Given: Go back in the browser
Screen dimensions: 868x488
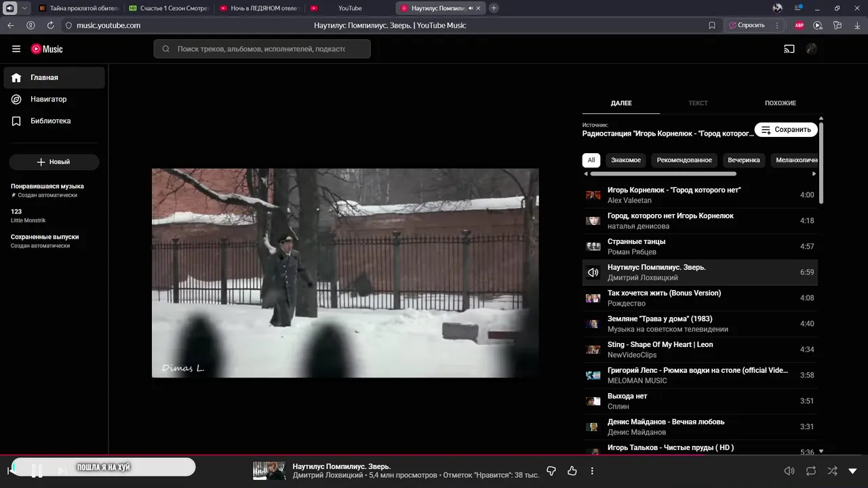Looking at the screenshot, I should click(11, 25).
